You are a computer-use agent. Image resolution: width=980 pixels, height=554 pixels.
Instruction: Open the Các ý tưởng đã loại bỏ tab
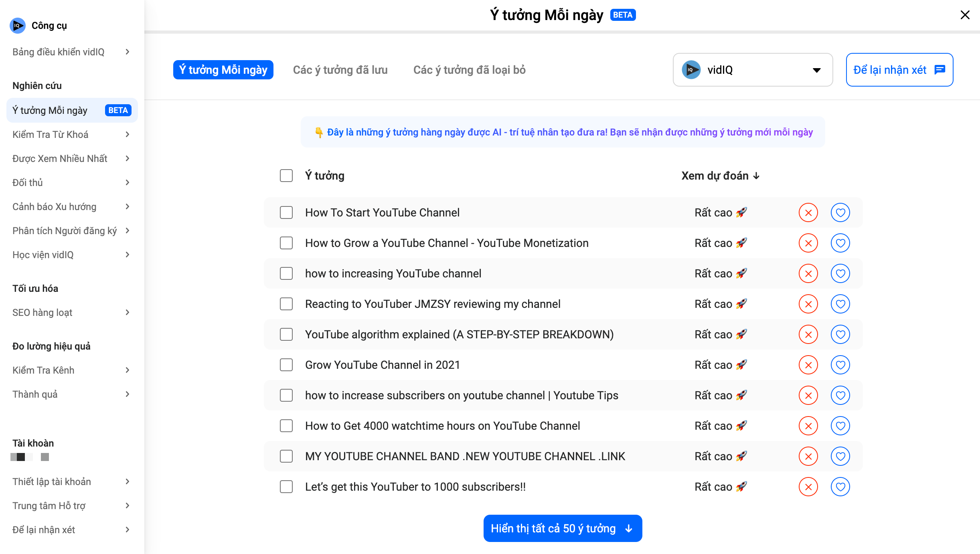click(469, 70)
